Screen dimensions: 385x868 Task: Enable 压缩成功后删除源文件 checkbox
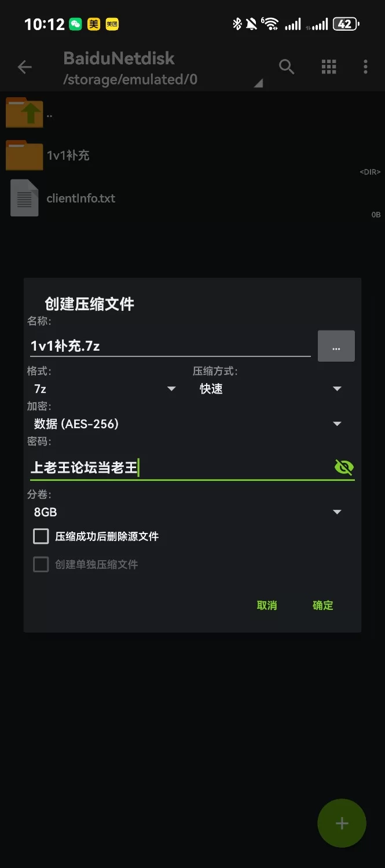pos(41,536)
